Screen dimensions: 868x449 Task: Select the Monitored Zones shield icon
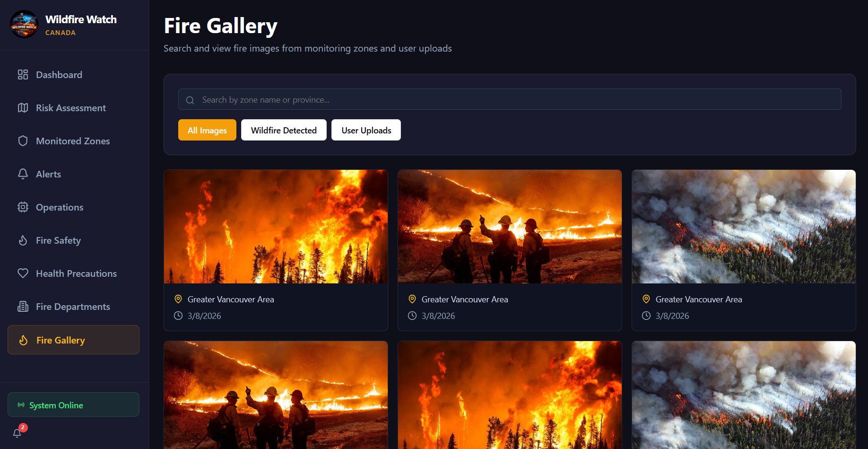[x=23, y=141]
